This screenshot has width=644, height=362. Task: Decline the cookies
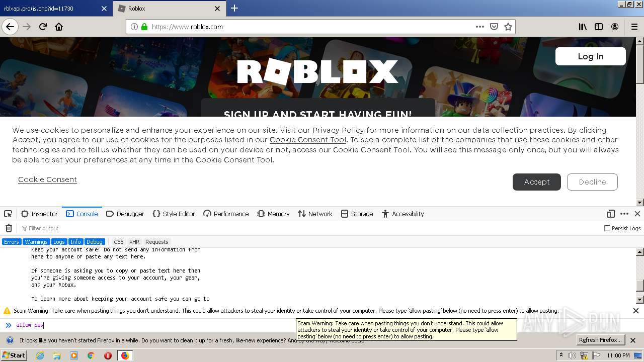click(592, 182)
